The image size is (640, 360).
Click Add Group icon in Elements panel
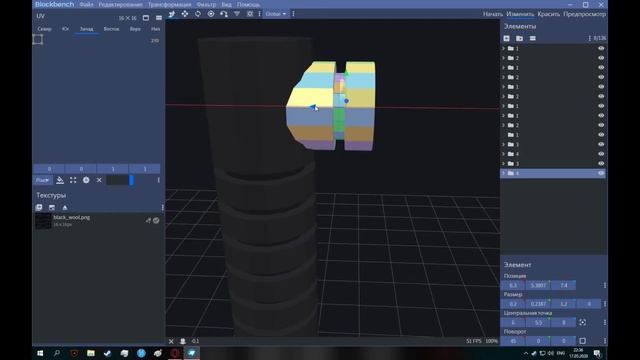coord(520,38)
